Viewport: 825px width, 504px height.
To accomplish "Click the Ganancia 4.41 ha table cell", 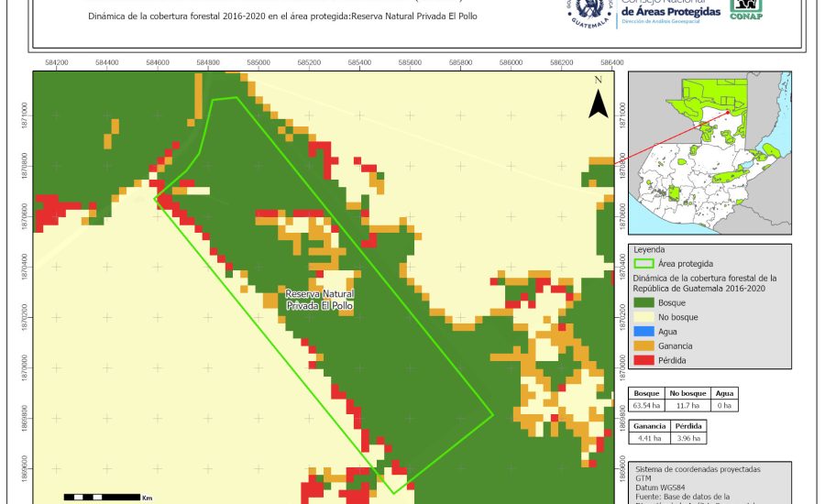I will pos(648,439).
